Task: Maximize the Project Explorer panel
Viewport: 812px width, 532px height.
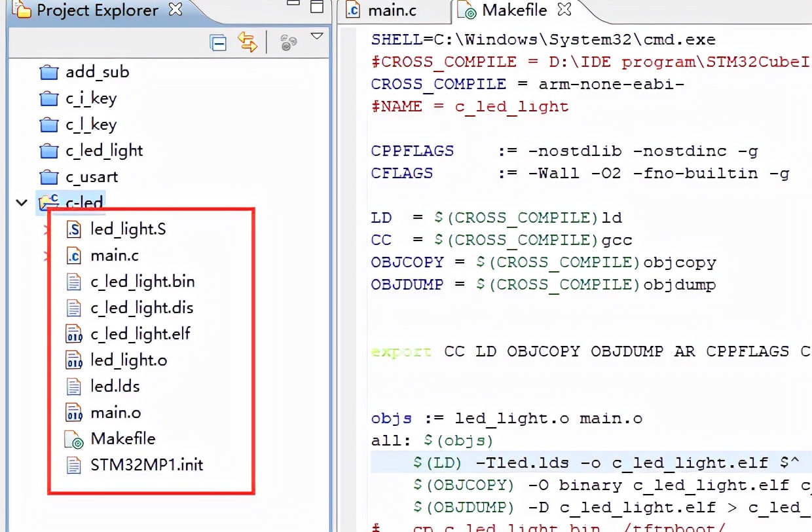Action: point(317,7)
